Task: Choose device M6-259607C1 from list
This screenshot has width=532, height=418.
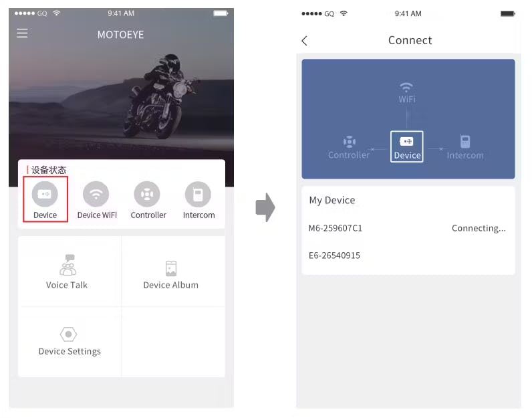Action: click(336, 228)
